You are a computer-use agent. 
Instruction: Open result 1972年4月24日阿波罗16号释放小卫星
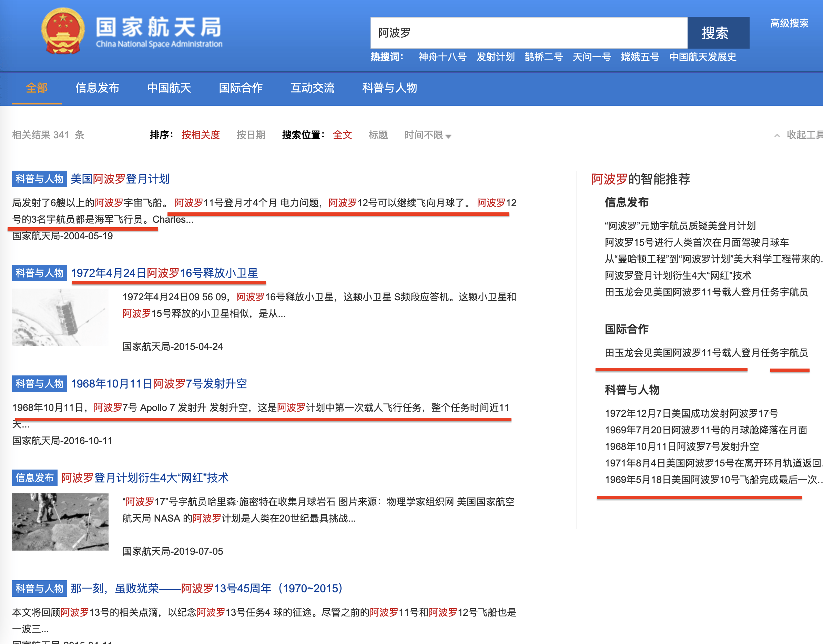pyautogui.click(x=165, y=273)
